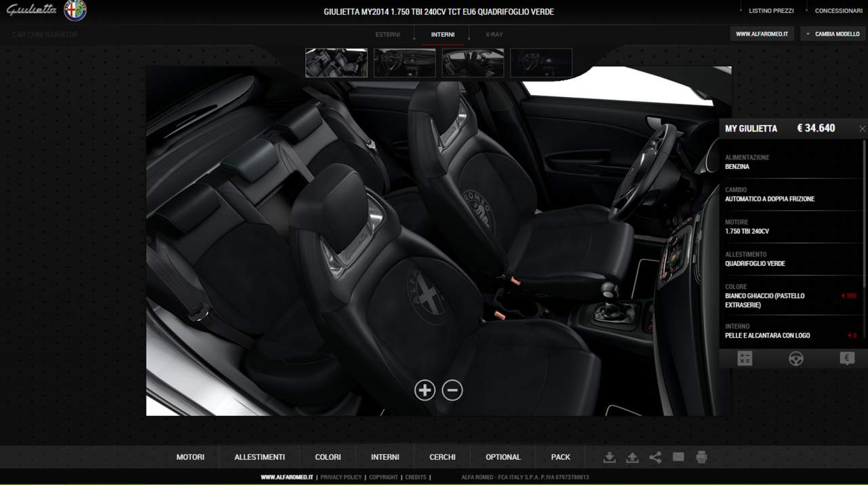Click the Motore 1.750 TBI 240CV row
The width and height of the screenshot is (868, 485).
[x=791, y=227]
